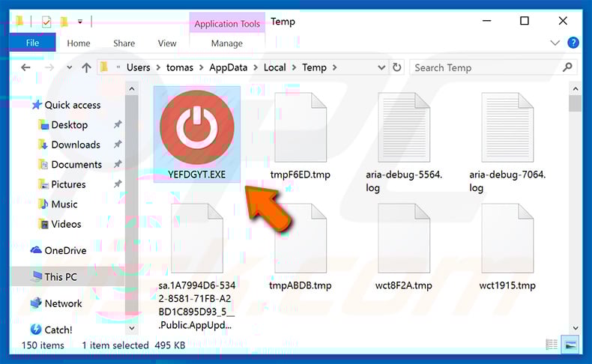The width and height of the screenshot is (592, 364).
Task: Open address bar history dropdown
Action: pos(381,67)
